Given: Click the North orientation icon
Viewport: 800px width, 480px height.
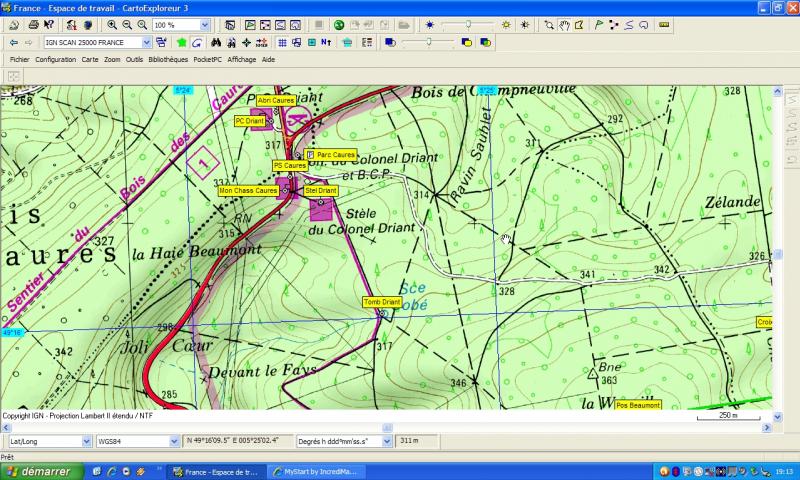Looking at the screenshot, I should (x=326, y=42).
